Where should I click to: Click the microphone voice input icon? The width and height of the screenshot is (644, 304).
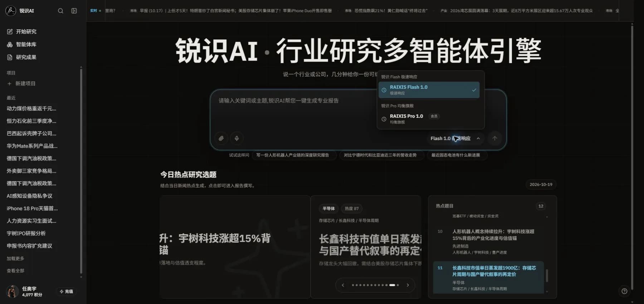(x=236, y=138)
